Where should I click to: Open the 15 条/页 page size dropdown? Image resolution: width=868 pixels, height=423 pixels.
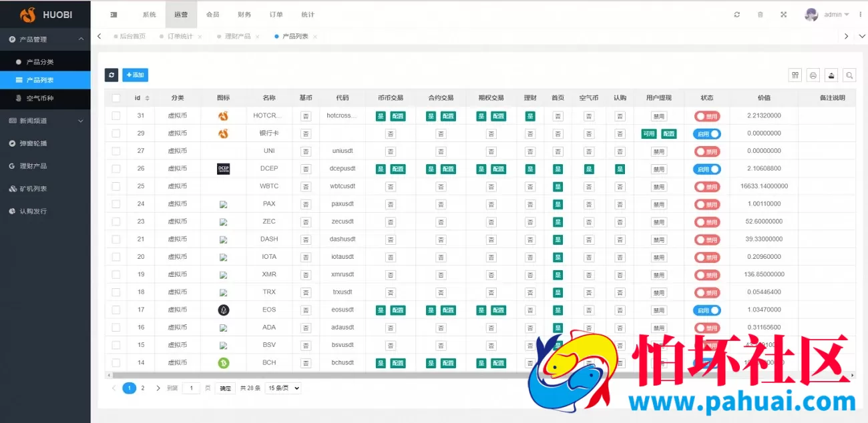pyautogui.click(x=283, y=388)
